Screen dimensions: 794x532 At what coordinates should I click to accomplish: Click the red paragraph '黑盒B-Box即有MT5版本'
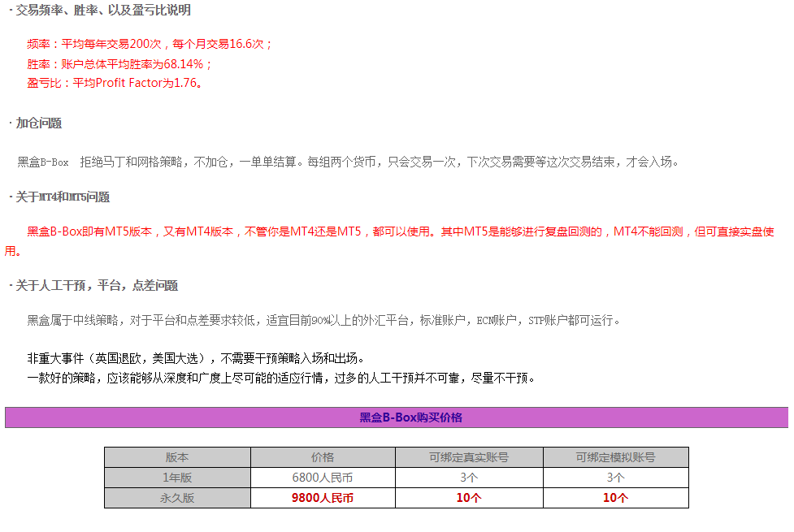tap(389, 241)
